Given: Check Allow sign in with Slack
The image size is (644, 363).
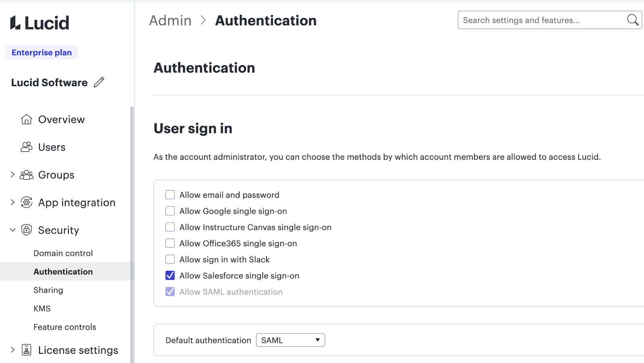Looking at the screenshot, I should click(x=170, y=259).
